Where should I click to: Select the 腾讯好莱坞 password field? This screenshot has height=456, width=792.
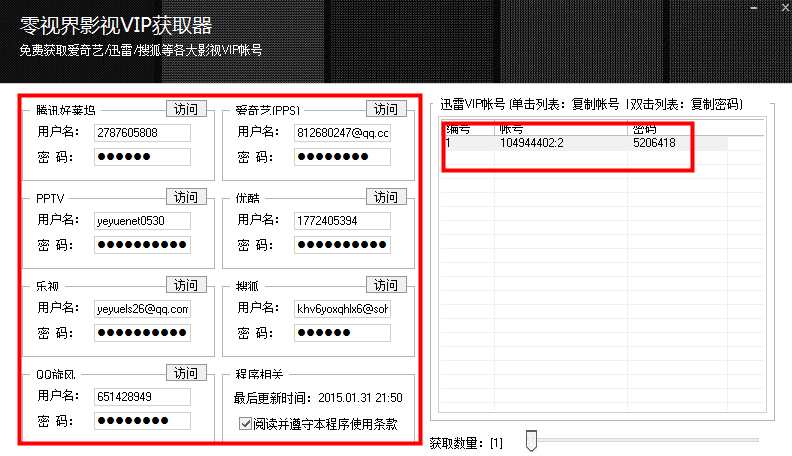[142, 157]
